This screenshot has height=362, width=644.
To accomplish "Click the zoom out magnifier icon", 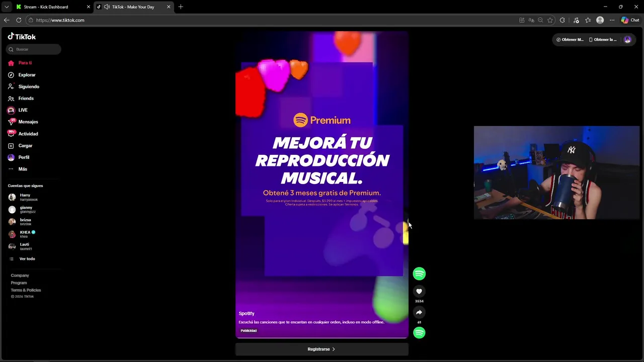I will (x=540, y=20).
